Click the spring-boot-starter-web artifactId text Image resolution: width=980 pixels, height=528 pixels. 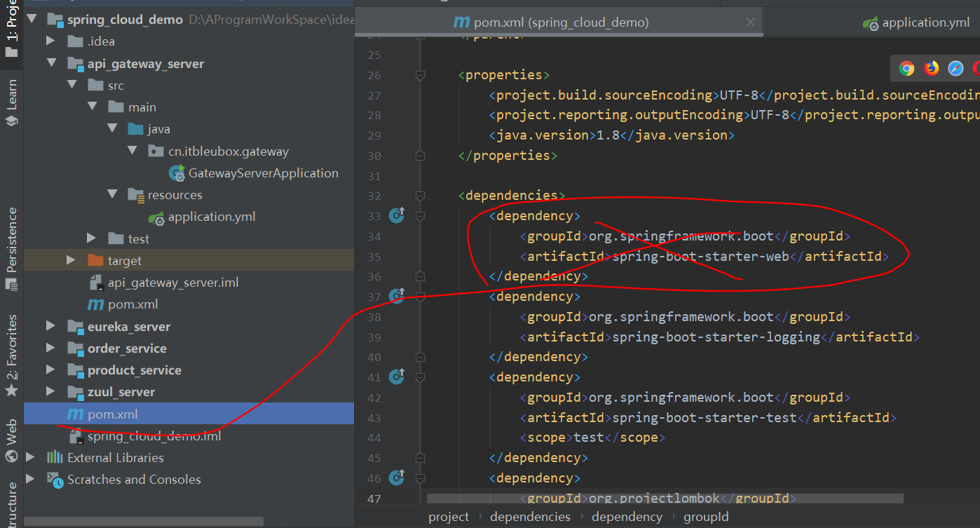[701, 256]
